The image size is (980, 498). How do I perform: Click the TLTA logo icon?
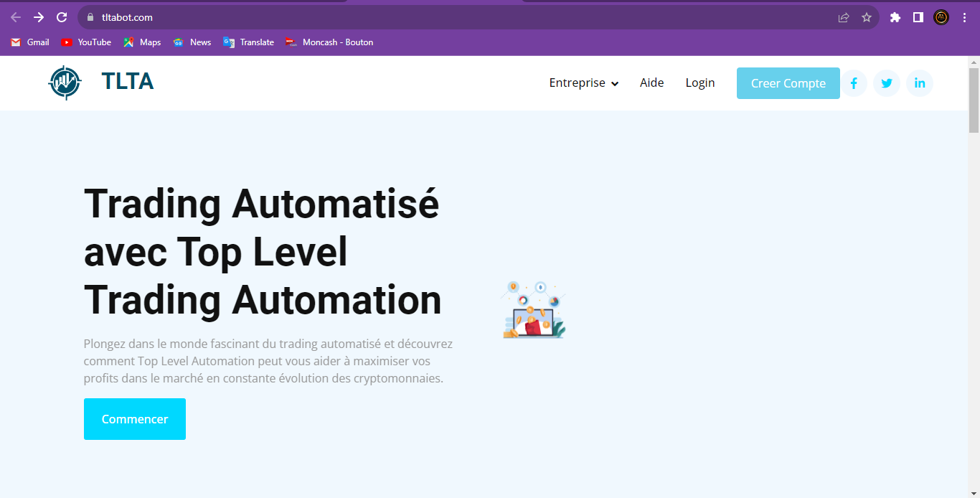pyautogui.click(x=65, y=83)
